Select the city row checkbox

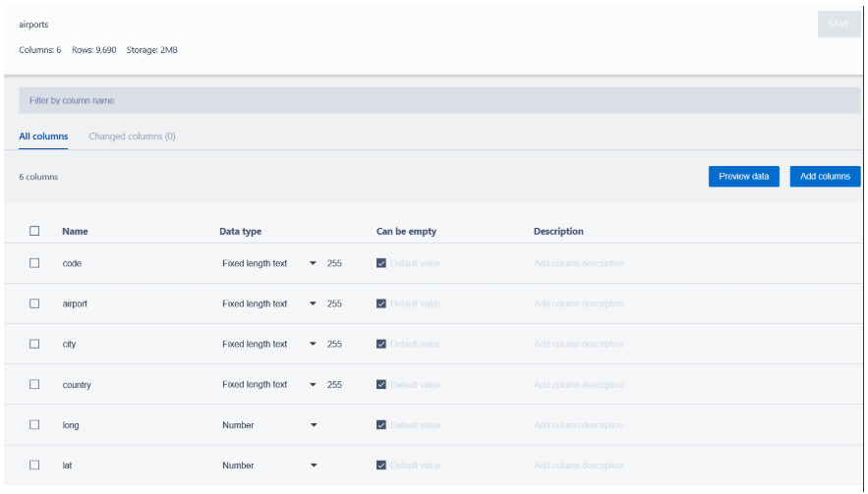34,344
